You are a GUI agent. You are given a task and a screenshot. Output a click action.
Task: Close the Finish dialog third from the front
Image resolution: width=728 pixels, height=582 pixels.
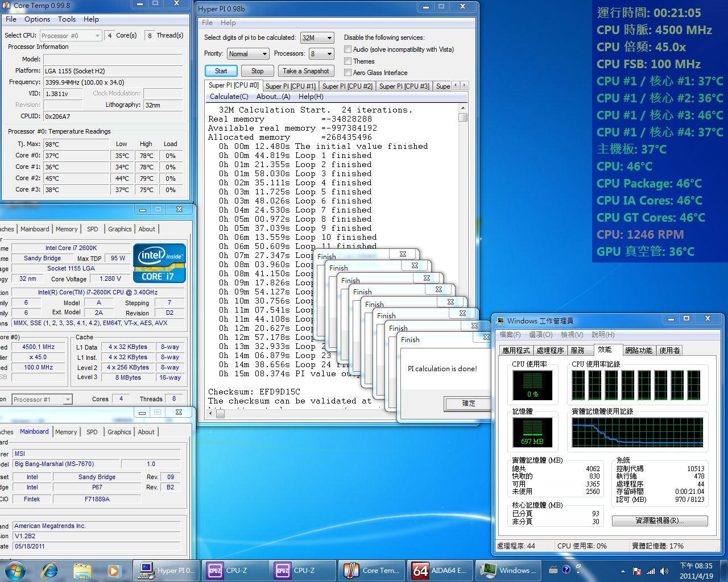(x=462, y=313)
